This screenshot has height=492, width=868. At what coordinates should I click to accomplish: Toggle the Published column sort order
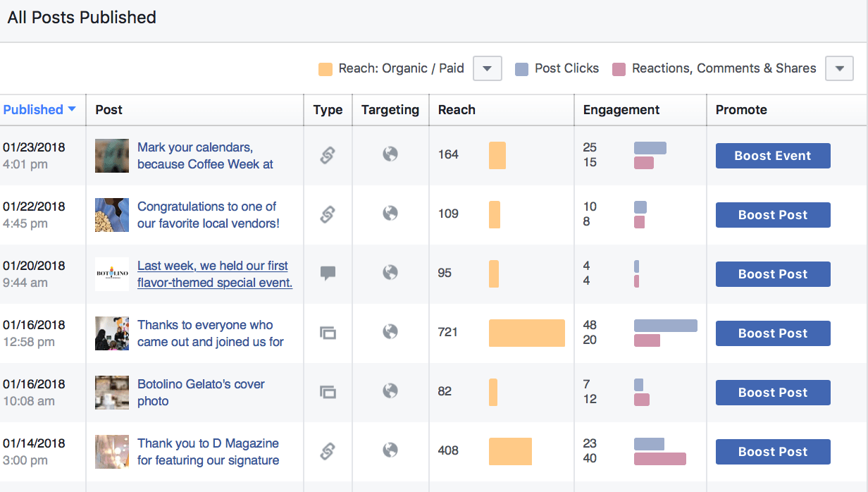point(40,109)
